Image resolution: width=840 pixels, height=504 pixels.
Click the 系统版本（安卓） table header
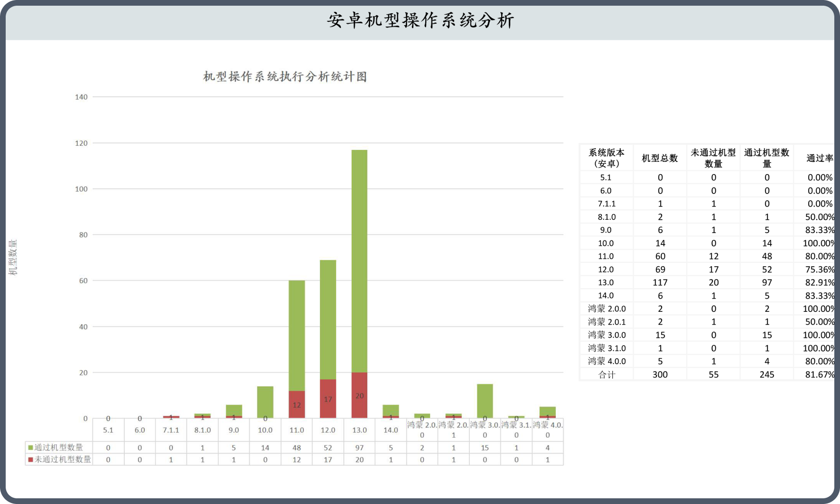[607, 158]
